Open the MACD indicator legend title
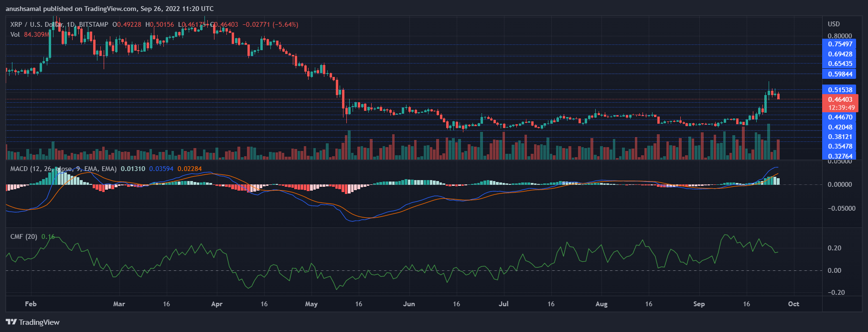The height and width of the screenshot is (332, 868). (x=64, y=169)
